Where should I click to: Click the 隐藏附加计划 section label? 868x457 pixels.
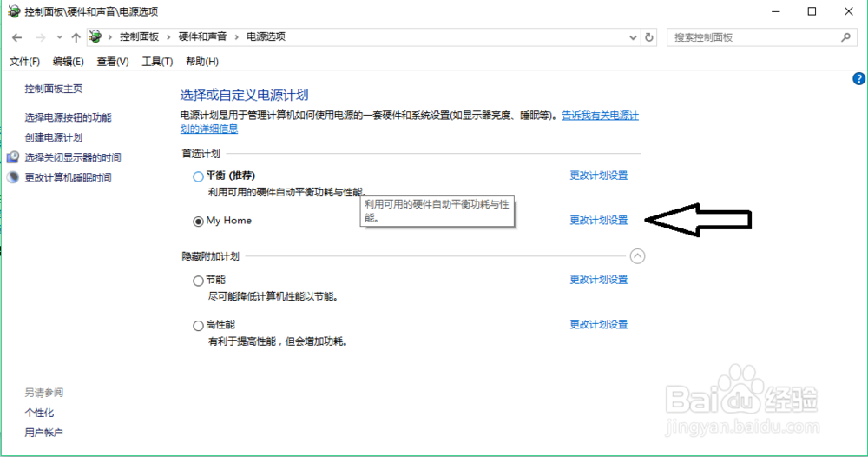(210, 256)
